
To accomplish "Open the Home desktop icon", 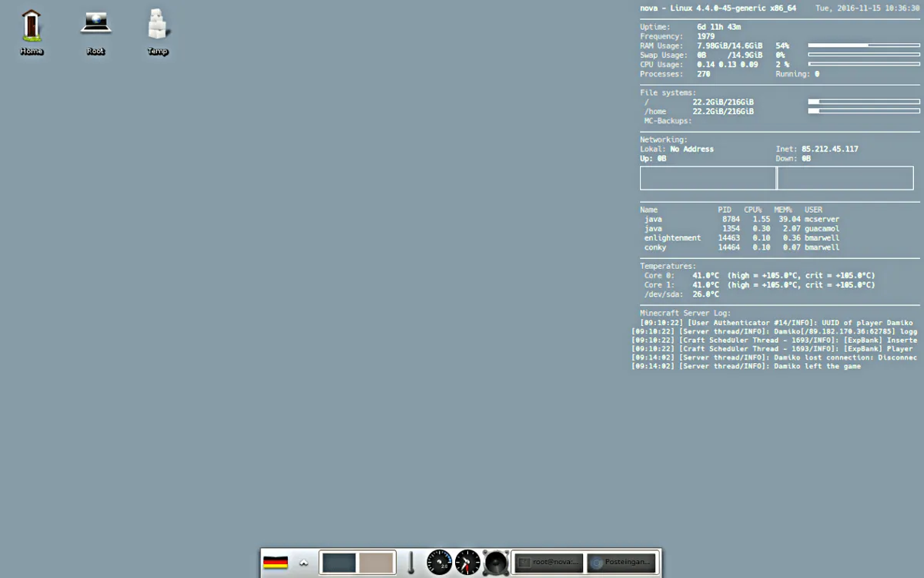I will pyautogui.click(x=32, y=28).
